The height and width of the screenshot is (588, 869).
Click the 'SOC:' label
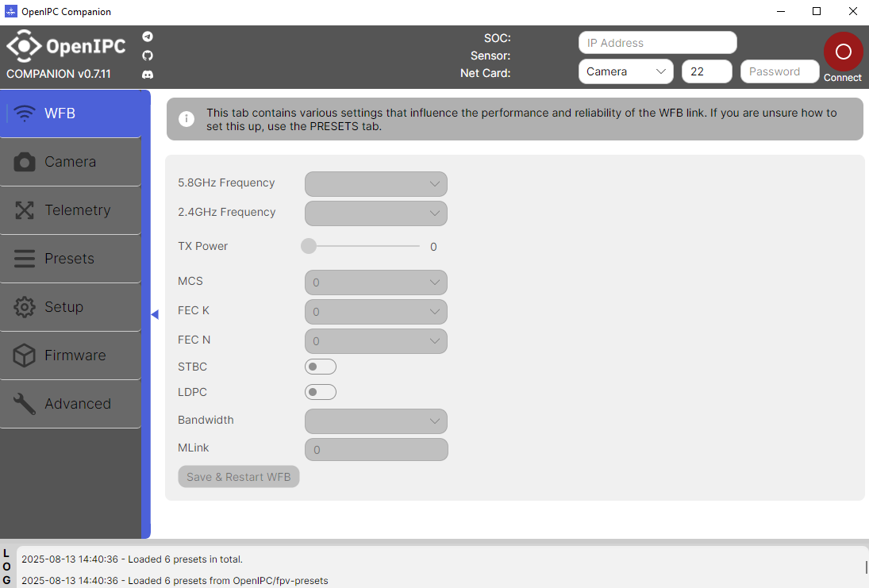(497, 38)
